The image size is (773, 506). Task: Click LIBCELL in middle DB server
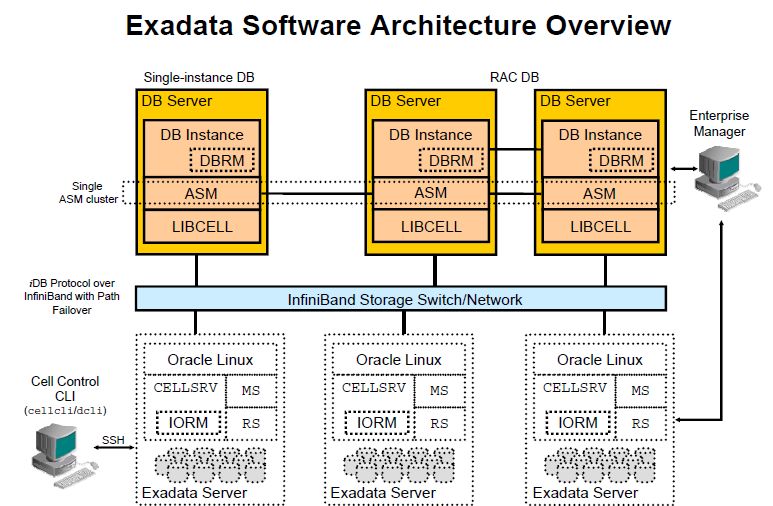430,227
